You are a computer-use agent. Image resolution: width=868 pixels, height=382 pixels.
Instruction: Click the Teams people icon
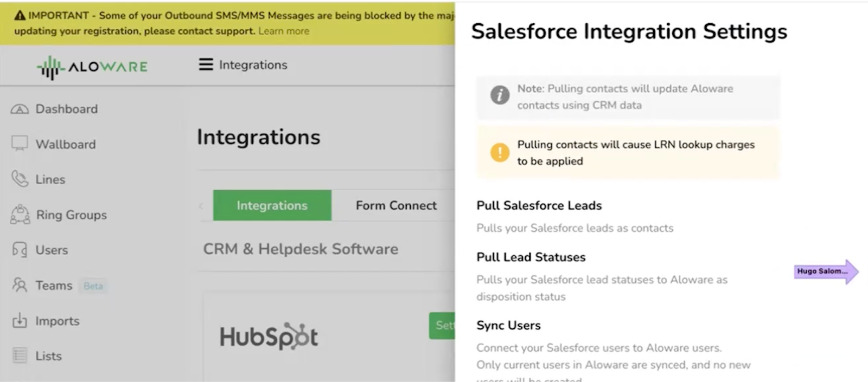[20, 285]
